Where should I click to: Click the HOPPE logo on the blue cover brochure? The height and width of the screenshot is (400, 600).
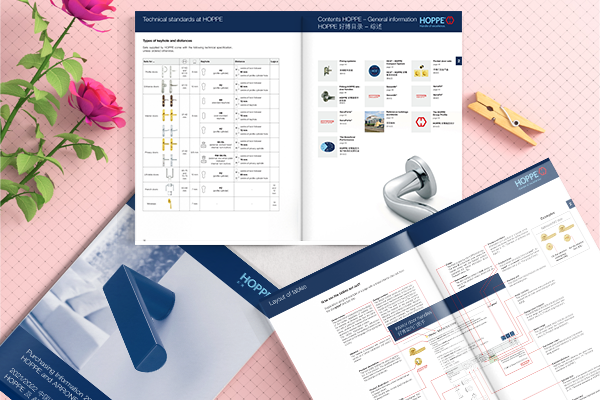255,285
